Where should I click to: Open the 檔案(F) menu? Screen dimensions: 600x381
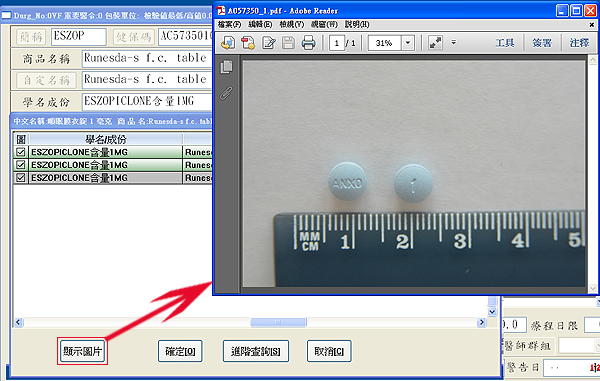[x=229, y=24]
